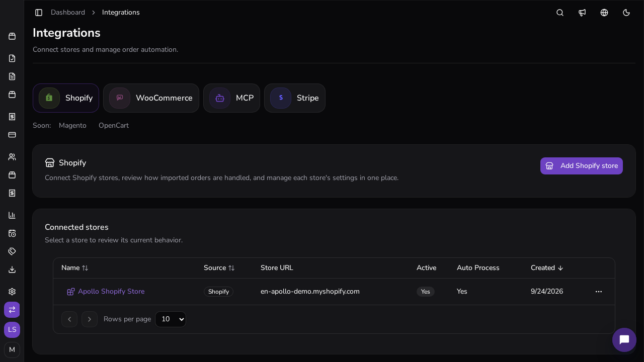Image resolution: width=644 pixels, height=362 pixels.
Task: Open the language globe icon
Action: tap(604, 13)
